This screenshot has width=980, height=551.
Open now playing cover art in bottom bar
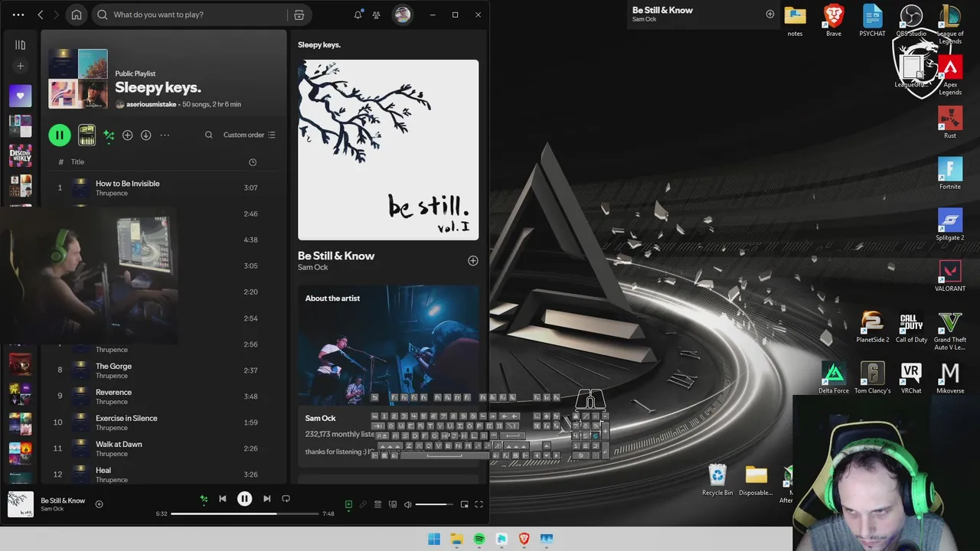(21, 504)
